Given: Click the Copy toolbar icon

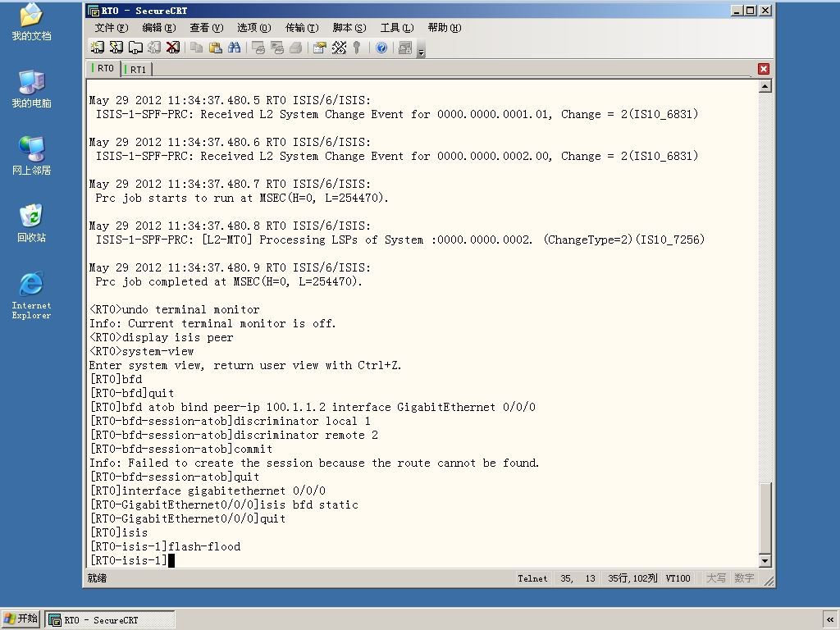Looking at the screenshot, I should click(197, 48).
